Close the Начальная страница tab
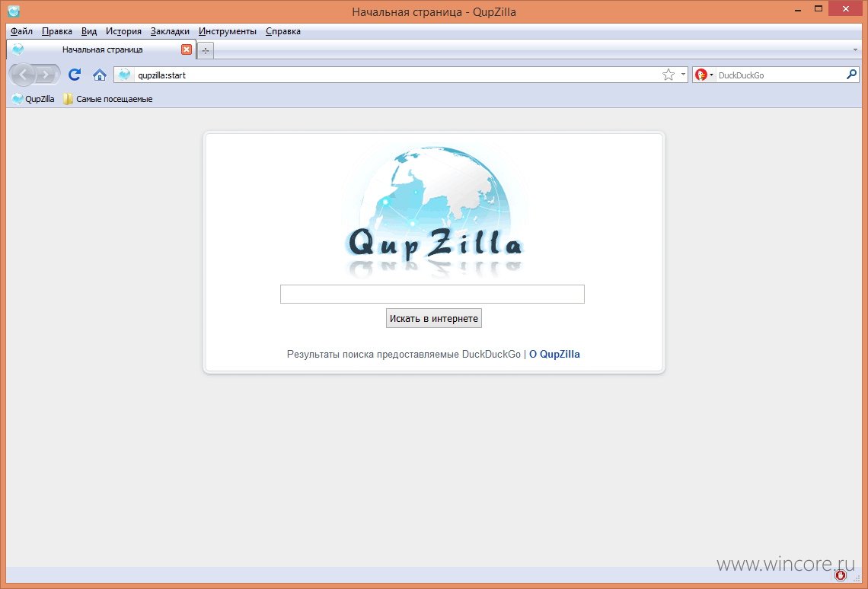868x589 pixels. (187, 49)
